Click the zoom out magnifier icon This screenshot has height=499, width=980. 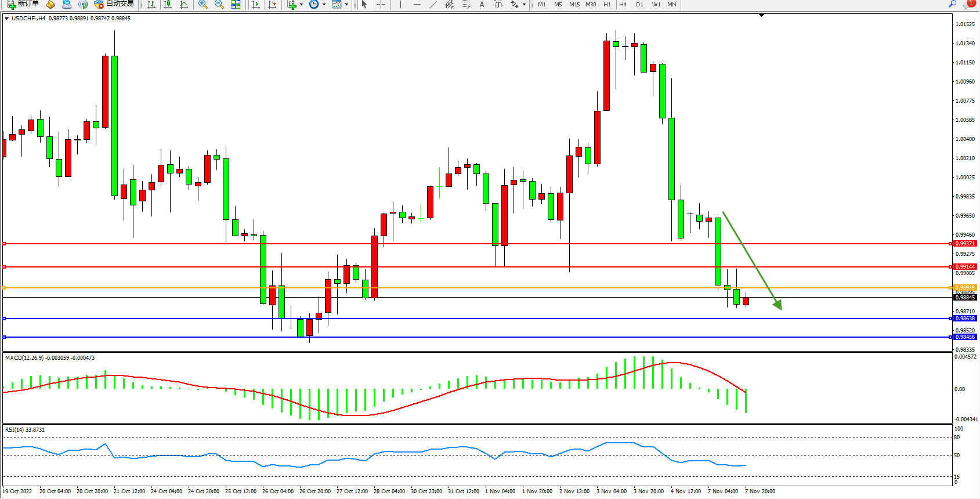point(219,5)
